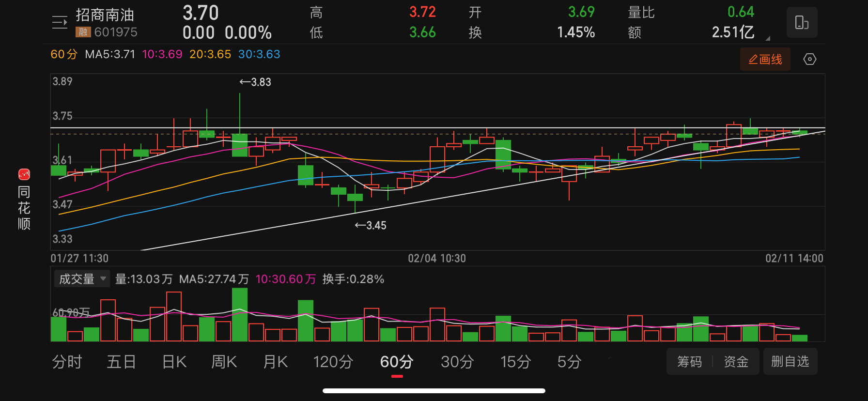The height and width of the screenshot is (401, 868).
Task: Tap the 融 margin badge
Action: coord(83,32)
